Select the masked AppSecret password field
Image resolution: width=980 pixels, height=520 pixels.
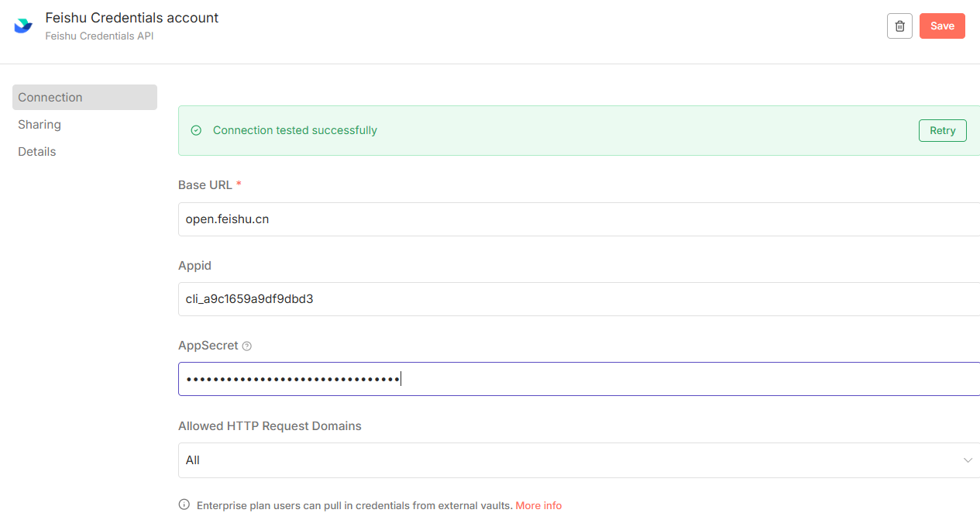click(x=579, y=379)
